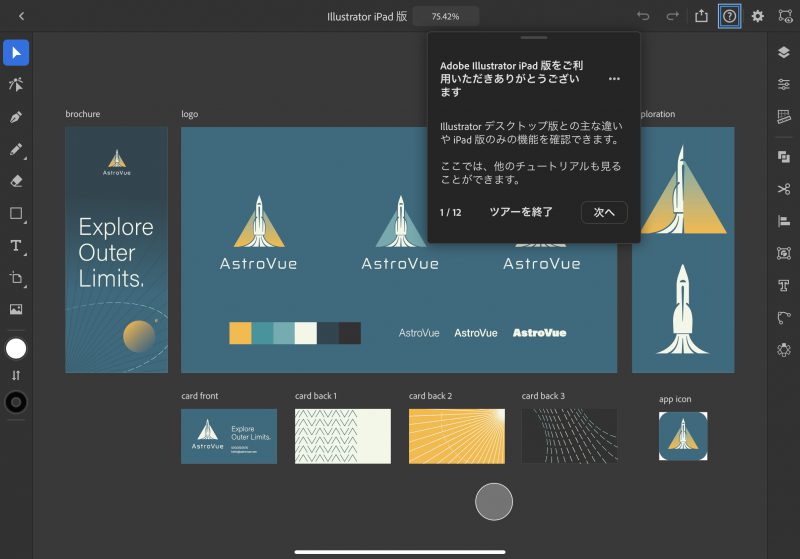Select the card back 3 label
This screenshot has height=559, width=800.
pyautogui.click(x=543, y=396)
